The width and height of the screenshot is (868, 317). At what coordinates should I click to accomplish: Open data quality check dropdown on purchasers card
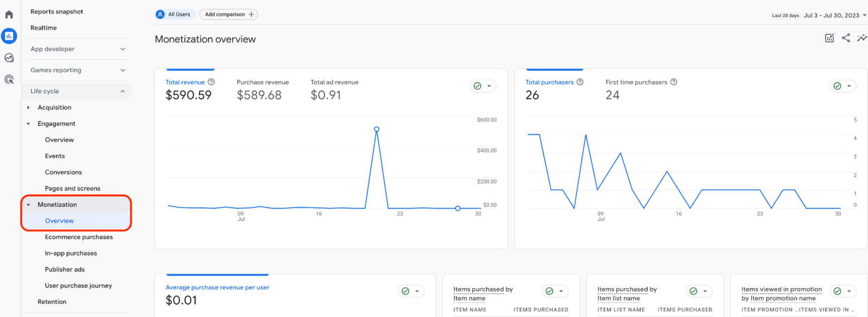coord(843,86)
